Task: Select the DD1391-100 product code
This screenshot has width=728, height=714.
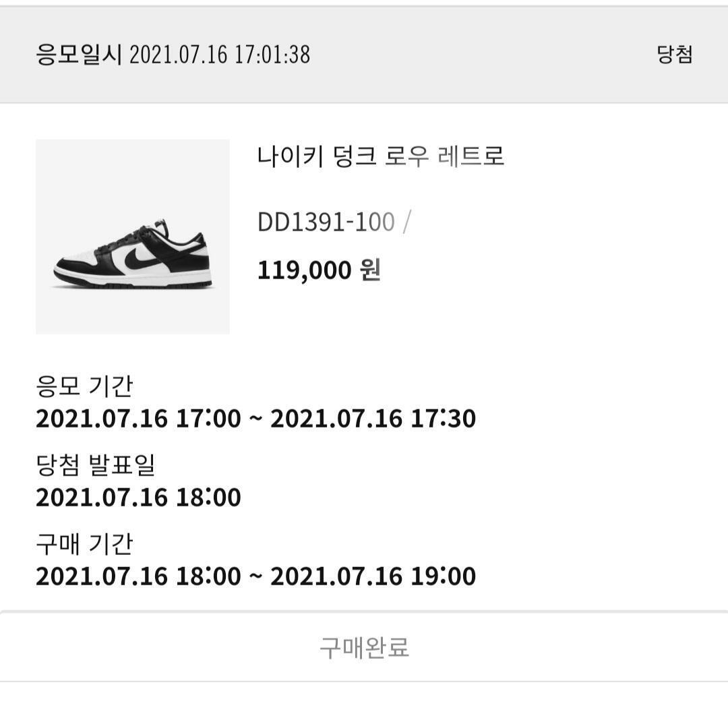Action: point(326,222)
